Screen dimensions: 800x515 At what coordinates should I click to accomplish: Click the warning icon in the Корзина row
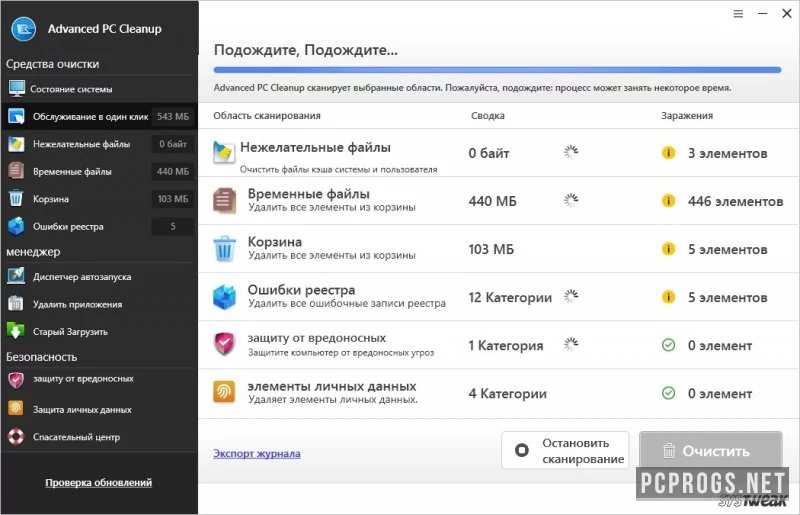(x=668, y=249)
